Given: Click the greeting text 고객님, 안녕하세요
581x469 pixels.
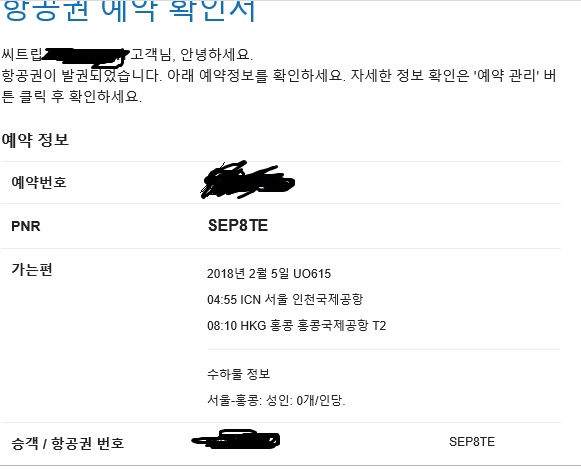Looking at the screenshot, I should pyautogui.click(x=192, y=55).
